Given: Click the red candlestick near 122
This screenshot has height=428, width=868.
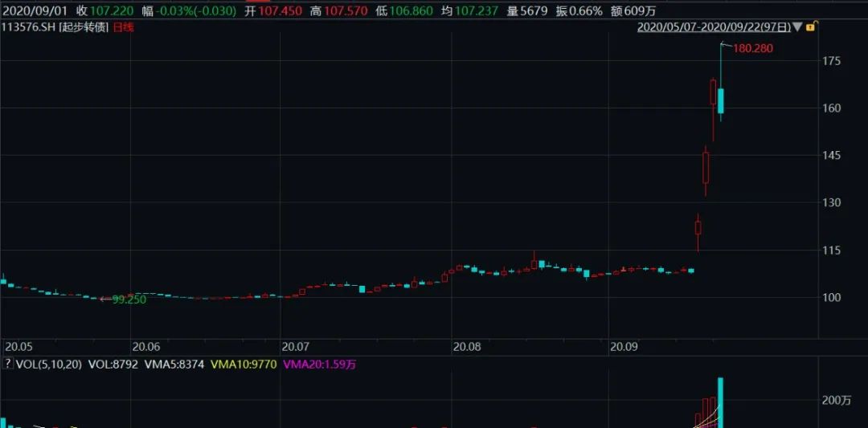Looking at the screenshot, I should click(x=698, y=228).
